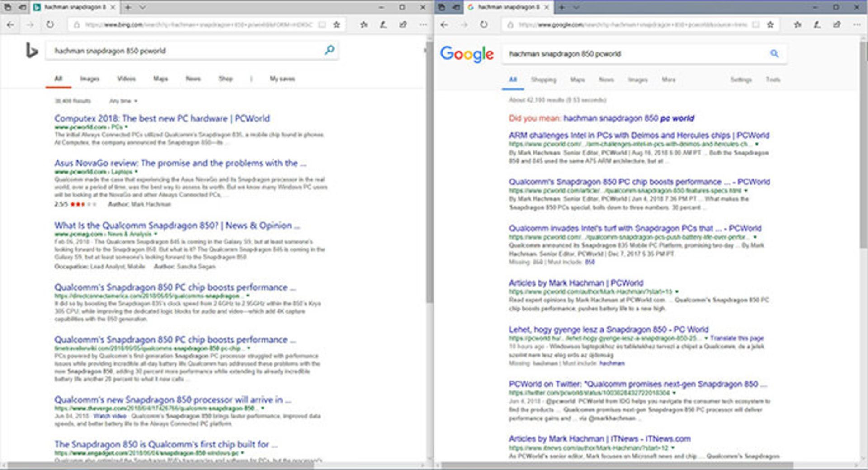Viewport: 868px width, 470px height.
Task: Open Settings and more in Bing window
Action: pyautogui.click(x=423, y=25)
